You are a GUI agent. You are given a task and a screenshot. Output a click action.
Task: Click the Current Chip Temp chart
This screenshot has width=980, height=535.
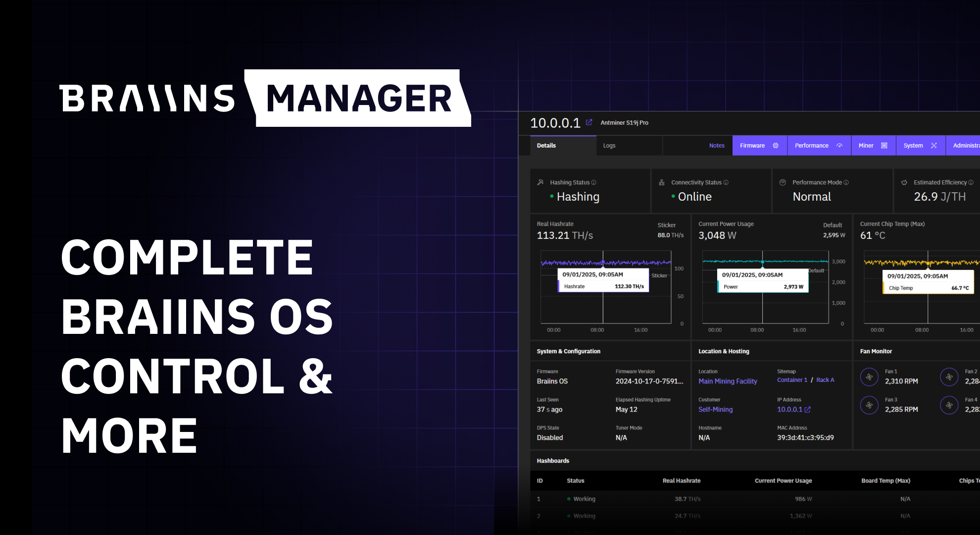922,287
